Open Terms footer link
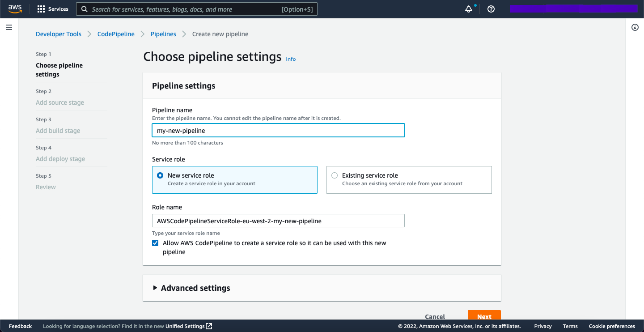The image size is (644, 332). [x=570, y=326]
